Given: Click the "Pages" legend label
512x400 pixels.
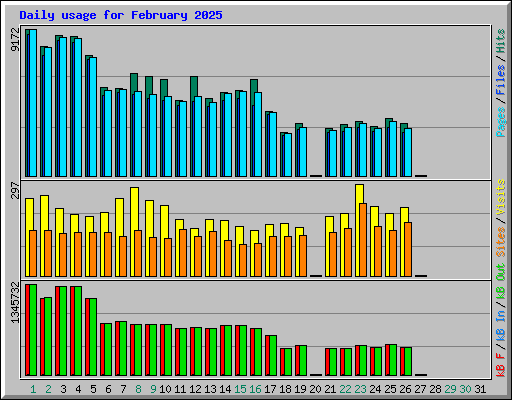Looking at the screenshot, I should [501, 122].
